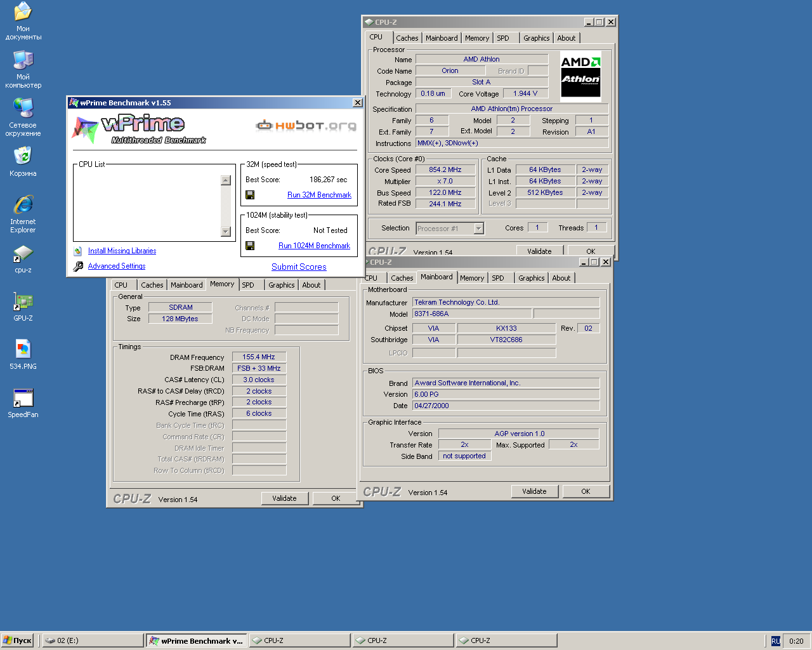Screen dimensions: 812x650
Task: Click Validate in mainboard CPU-Z window
Action: [534, 491]
